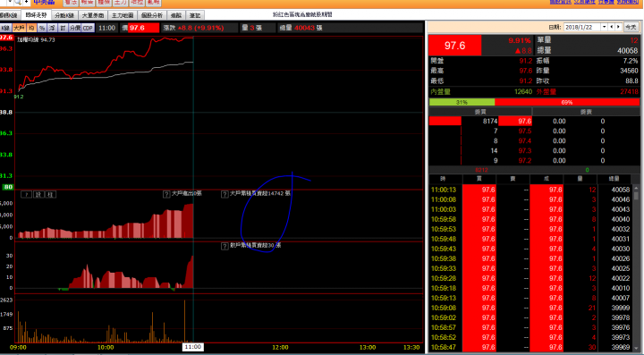Open the 主力地圖 tab
The height and width of the screenshot is (355, 644).
point(123,15)
